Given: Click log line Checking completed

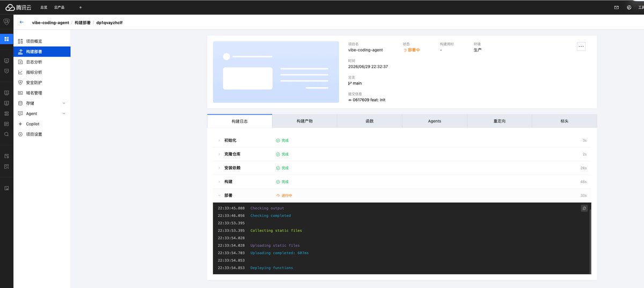Looking at the screenshot, I should click(270, 215).
